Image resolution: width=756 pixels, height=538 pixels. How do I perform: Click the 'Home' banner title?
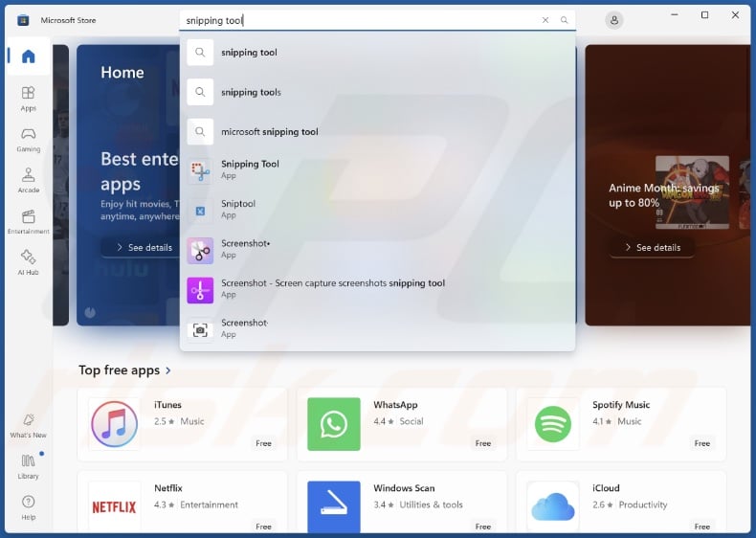[122, 73]
